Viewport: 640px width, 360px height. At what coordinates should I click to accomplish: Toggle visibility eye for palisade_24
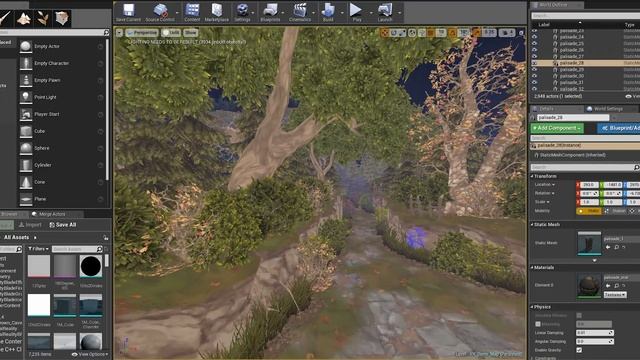click(x=534, y=37)
